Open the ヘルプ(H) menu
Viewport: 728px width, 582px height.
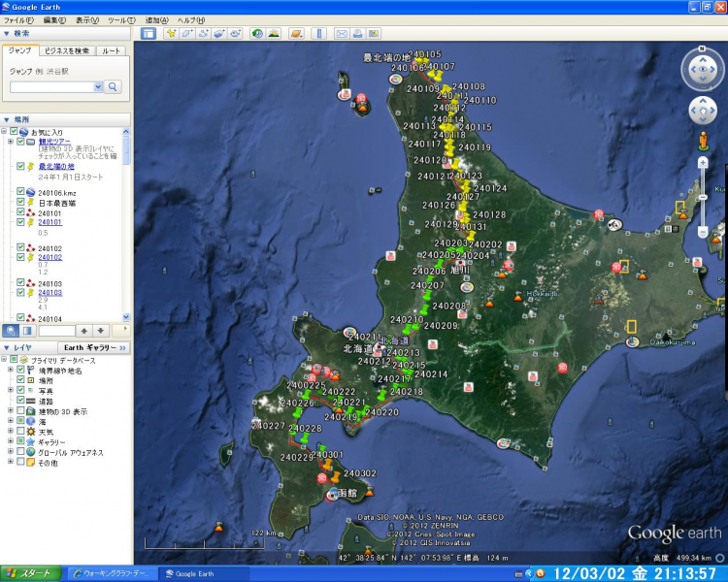pos(191,20)
